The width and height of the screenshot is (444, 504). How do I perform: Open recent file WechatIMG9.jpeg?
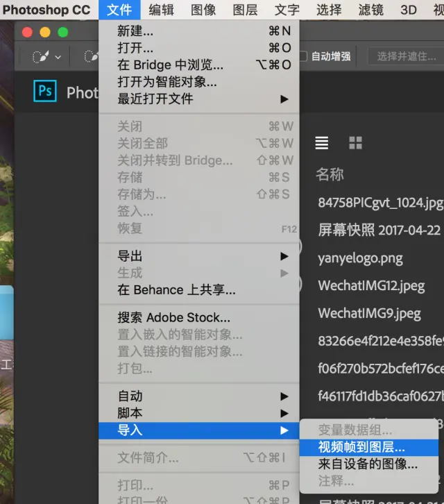point(370,313)
